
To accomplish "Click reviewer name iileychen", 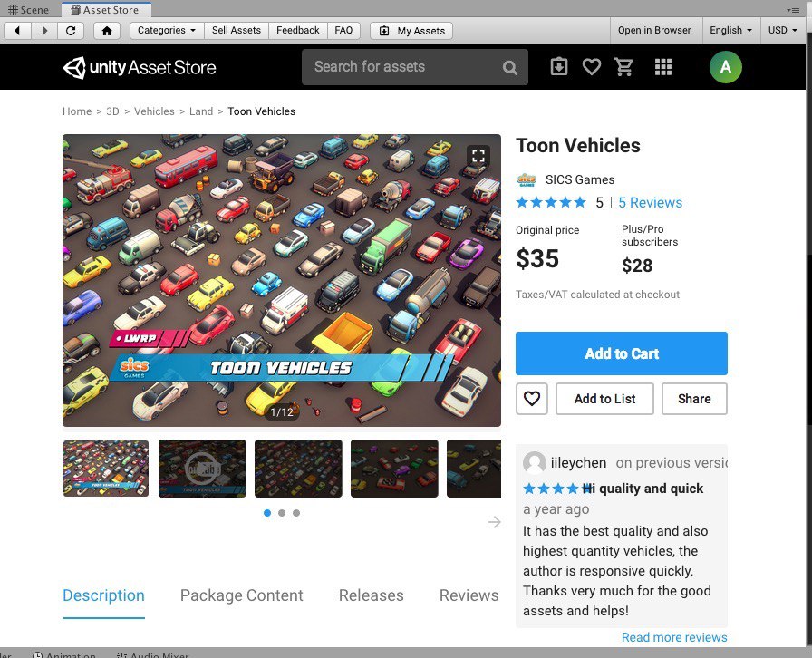I will (x=578, y=462).
